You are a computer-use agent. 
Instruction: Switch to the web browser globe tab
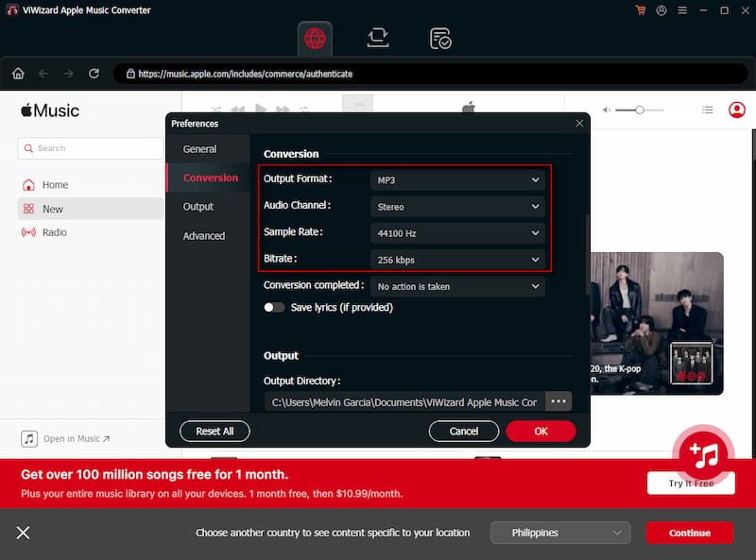(315, 39)
